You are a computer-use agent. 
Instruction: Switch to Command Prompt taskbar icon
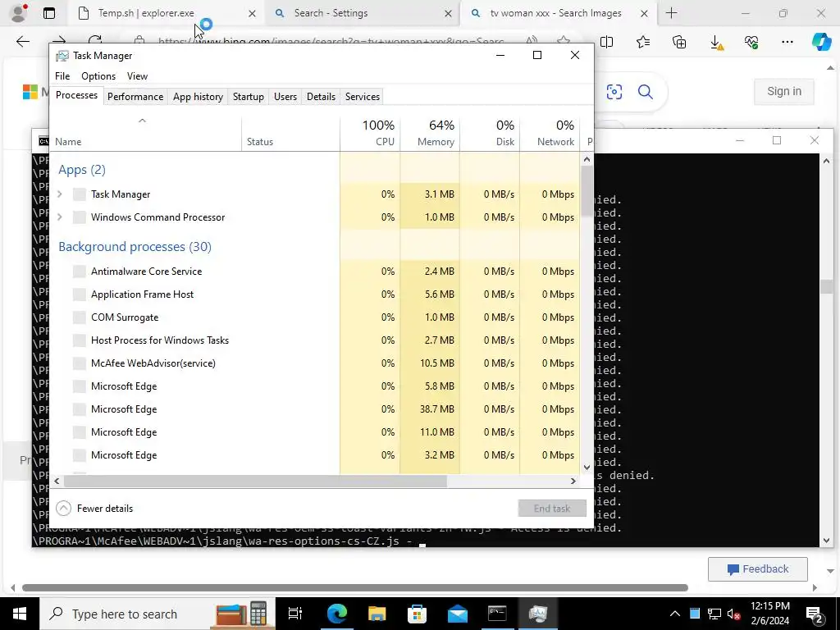point(497,614)
